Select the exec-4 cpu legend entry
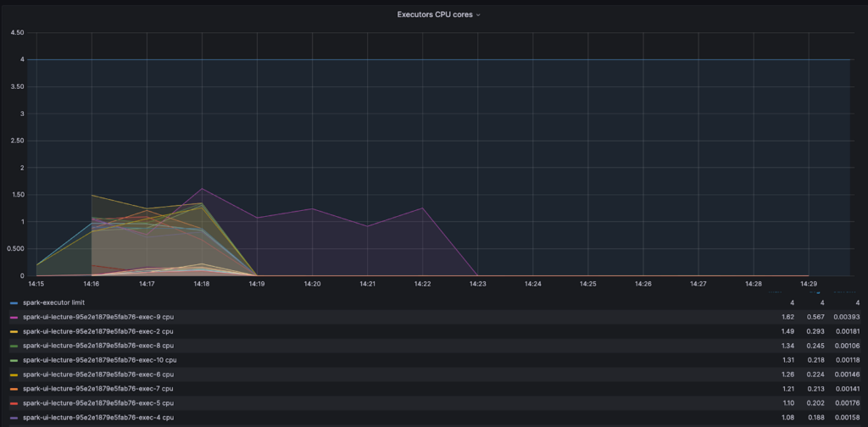This screenshot has height=427, width=868. 98,418
